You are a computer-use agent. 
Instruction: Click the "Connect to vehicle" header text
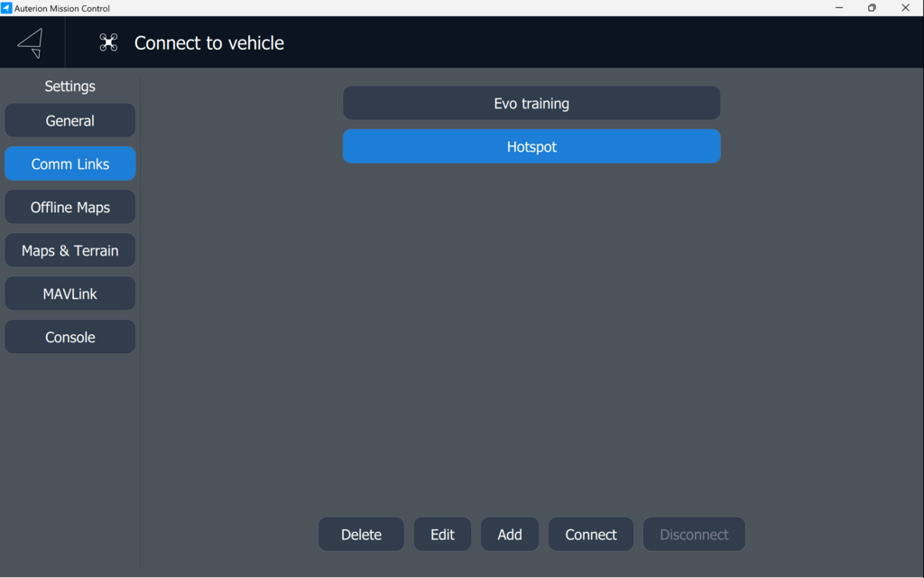209,43
